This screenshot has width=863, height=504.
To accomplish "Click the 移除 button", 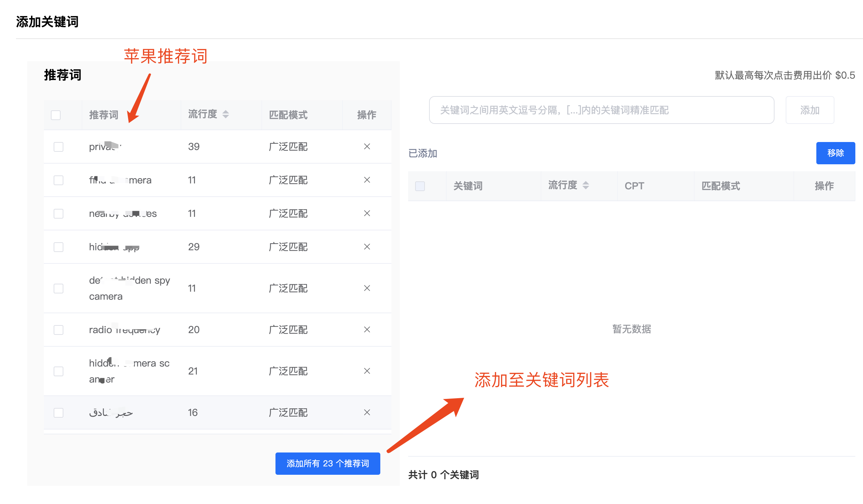I will [x=835, y=153].
